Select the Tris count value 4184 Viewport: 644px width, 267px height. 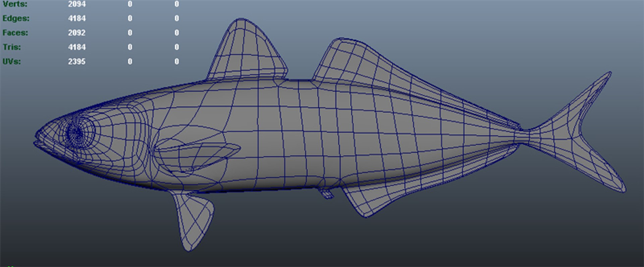click(77, 47)
